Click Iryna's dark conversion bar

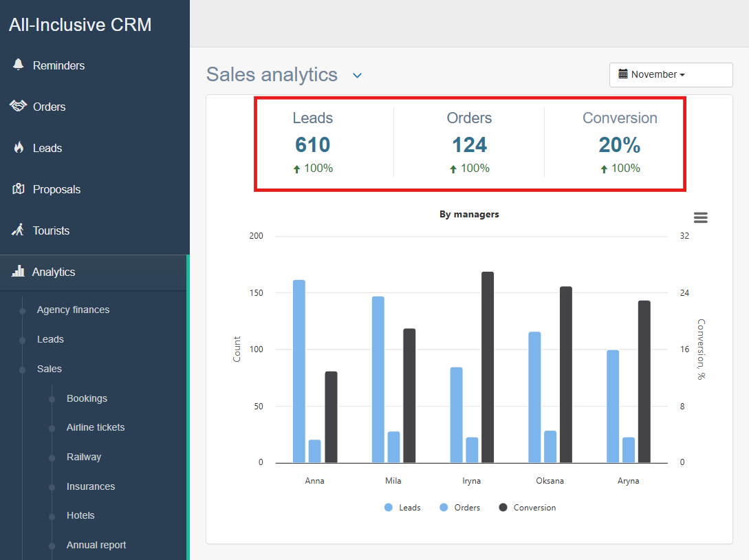488,367
